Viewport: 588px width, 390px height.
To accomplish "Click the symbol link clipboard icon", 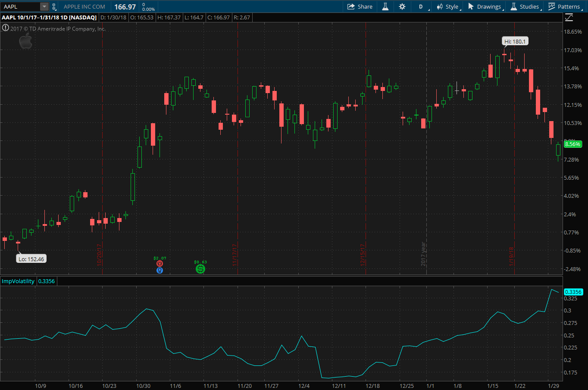I will (x=54, y=6).
